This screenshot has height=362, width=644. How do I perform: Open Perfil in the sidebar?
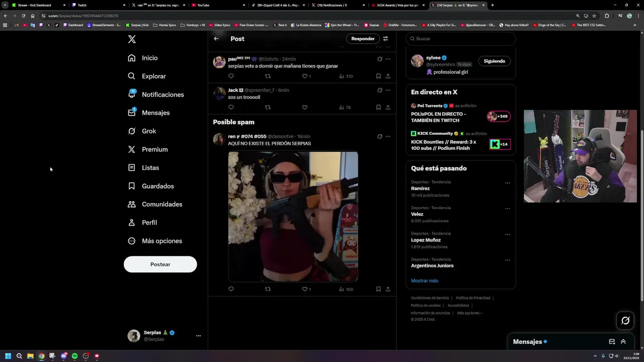point(142,223)
